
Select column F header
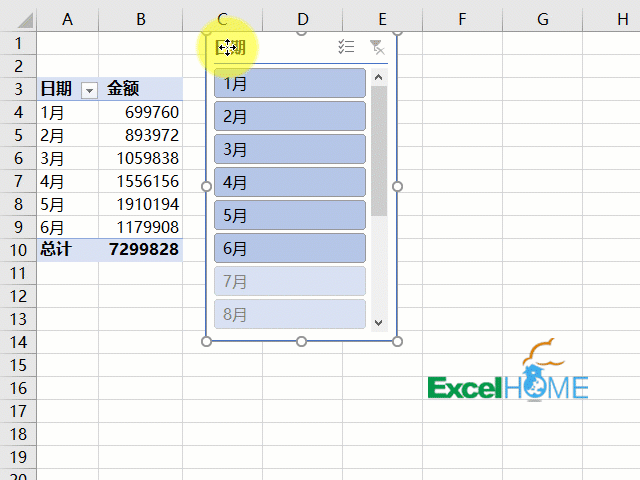[x=462, y=19]
